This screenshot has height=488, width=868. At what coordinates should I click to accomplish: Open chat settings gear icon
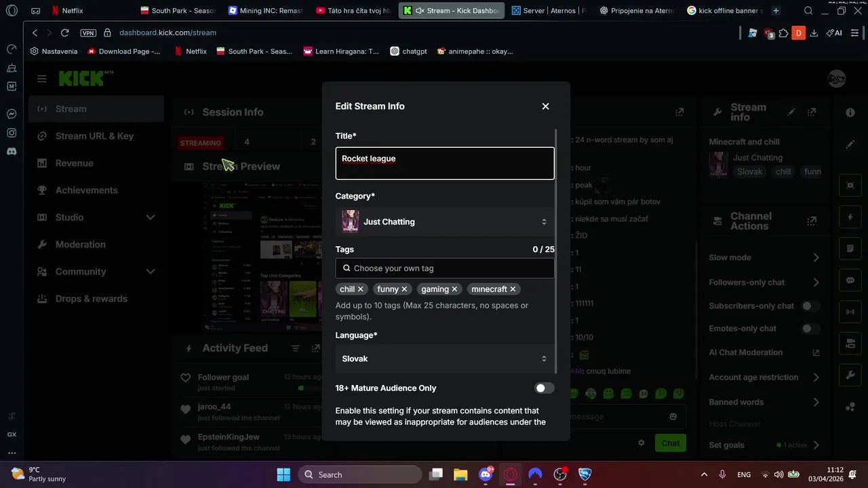click(641, 443)
